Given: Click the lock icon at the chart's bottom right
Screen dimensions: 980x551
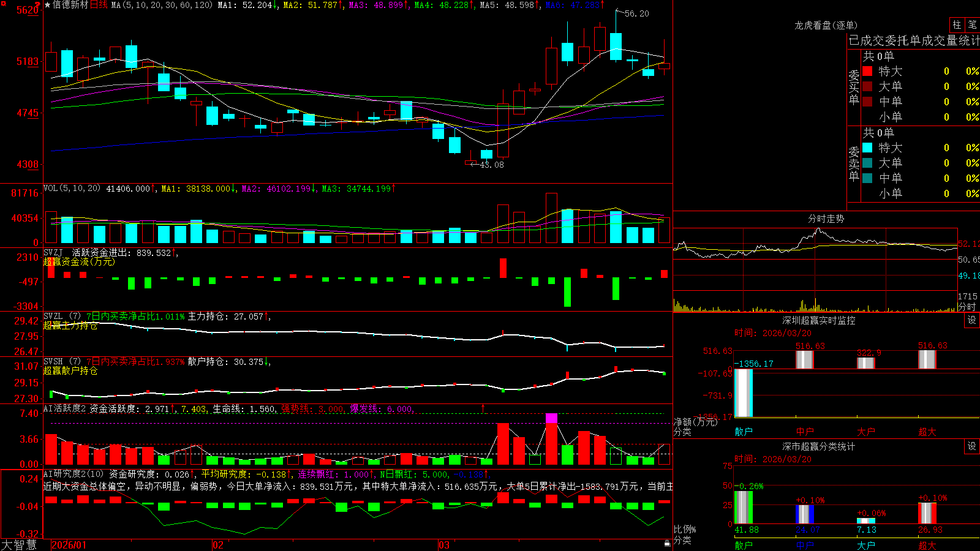Looking at the screenshot, I should [x=668, y=543].
